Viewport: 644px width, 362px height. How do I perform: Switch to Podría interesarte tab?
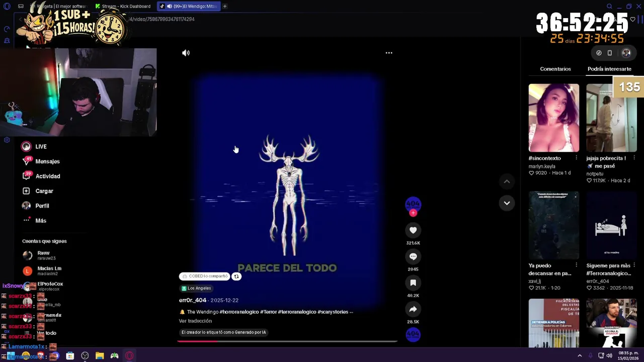coord(609,69)
